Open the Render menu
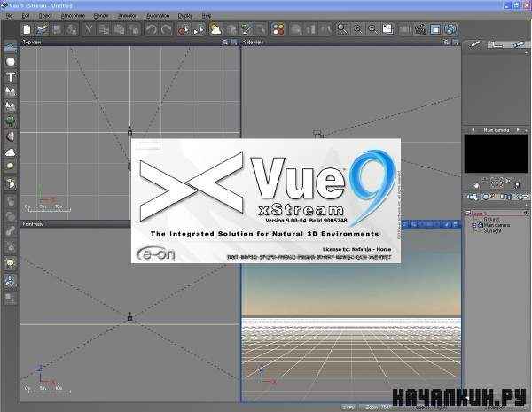This screenshot has width=532, height=412. (x=101, y=16)
